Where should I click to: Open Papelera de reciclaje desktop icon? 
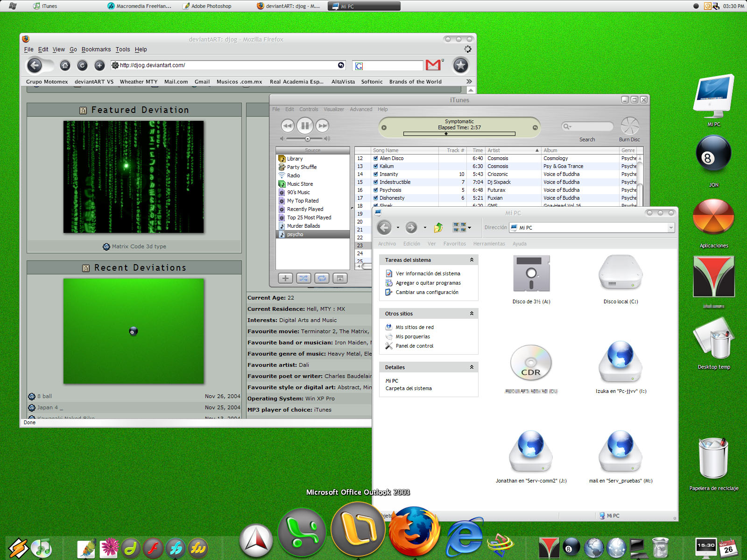tap(713, 459)
